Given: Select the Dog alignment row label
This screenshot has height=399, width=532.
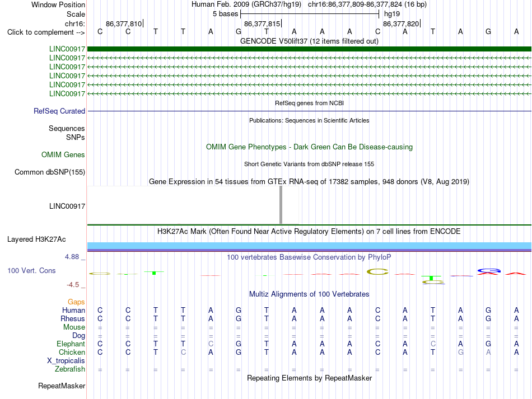Looking at the screenshot, I should (x=79, y=336).
